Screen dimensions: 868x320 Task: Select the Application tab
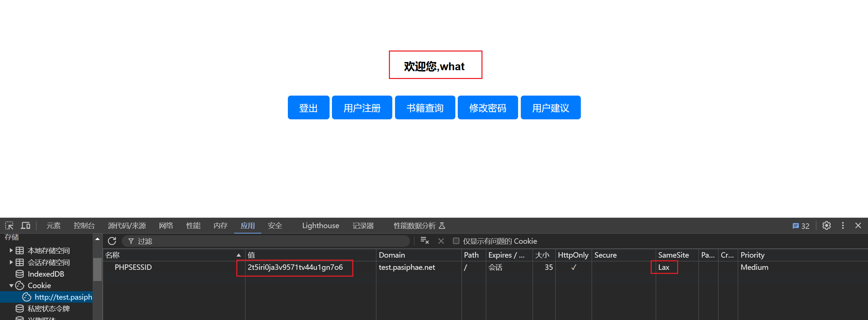(x=248, y=225)
